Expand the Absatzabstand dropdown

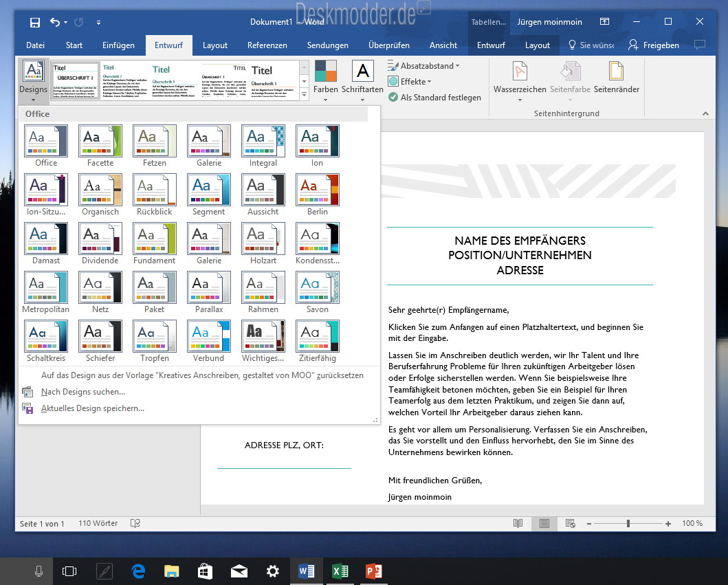click(423, 66)
